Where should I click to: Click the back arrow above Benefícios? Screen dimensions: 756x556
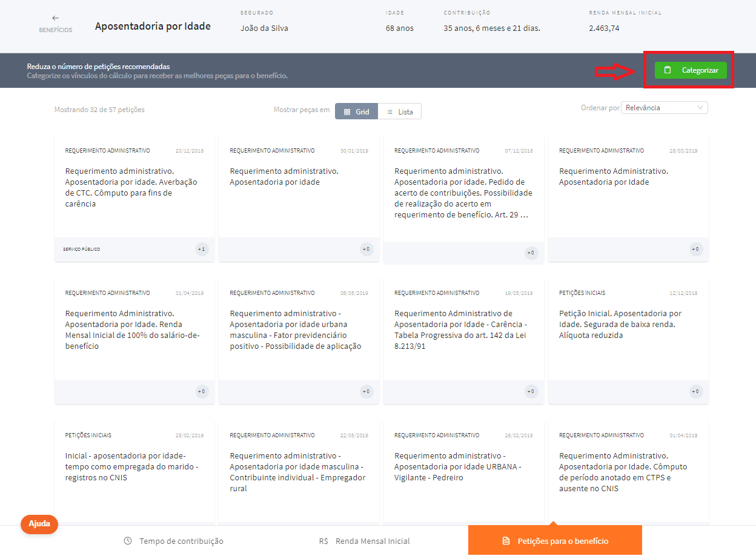55,18
